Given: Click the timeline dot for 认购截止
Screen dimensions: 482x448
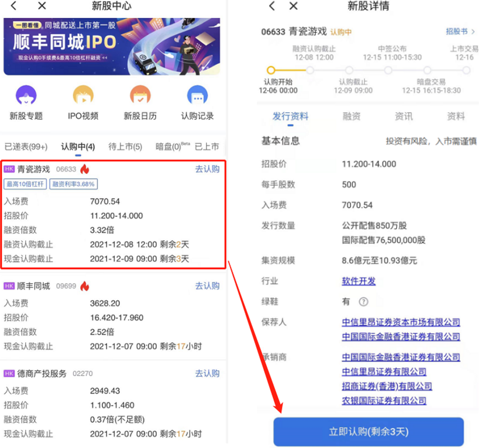Looking at the screenshot, I should 349,70.
